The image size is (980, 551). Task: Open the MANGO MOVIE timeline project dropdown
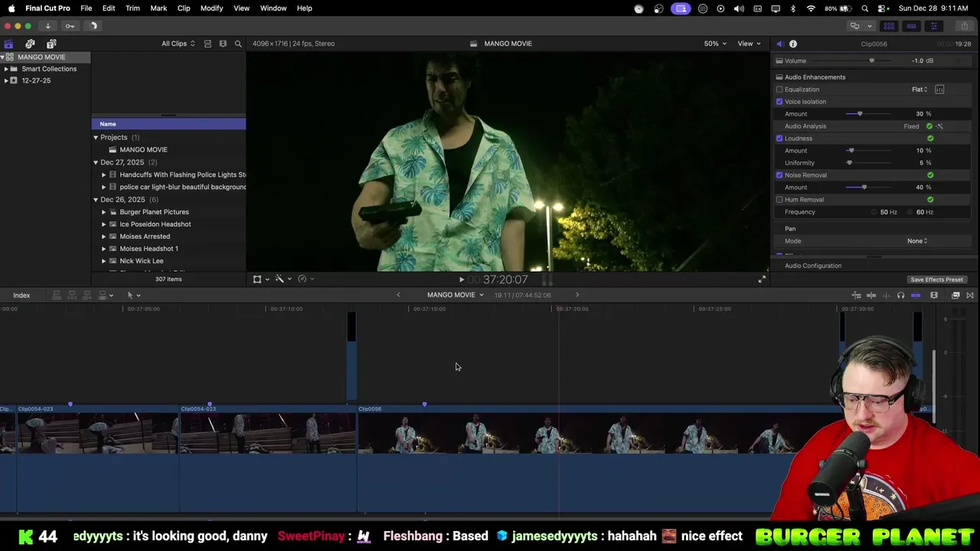[455, 295]
